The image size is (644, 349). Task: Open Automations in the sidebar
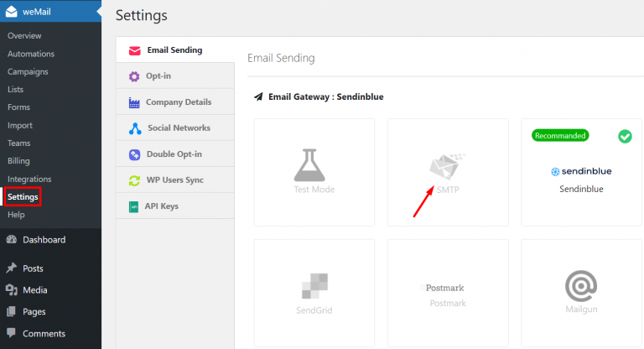pyautogui.click(x=31, y=54)
